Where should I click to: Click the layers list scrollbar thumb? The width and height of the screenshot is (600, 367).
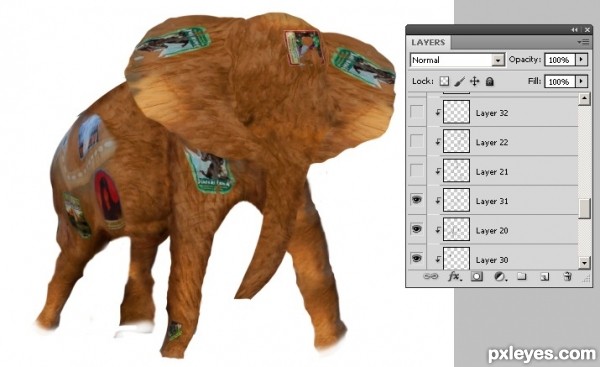click(584, 209)
